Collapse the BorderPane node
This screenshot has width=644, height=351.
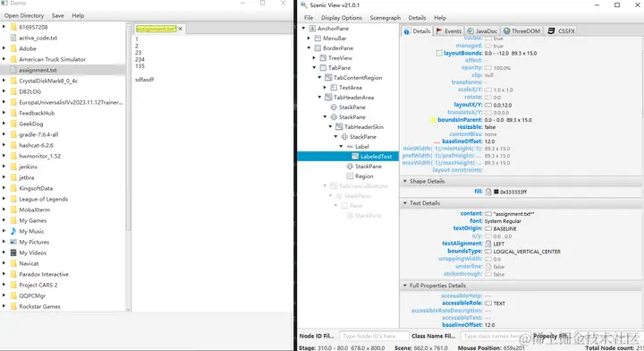pyautogui.click(x=309, y=48)
